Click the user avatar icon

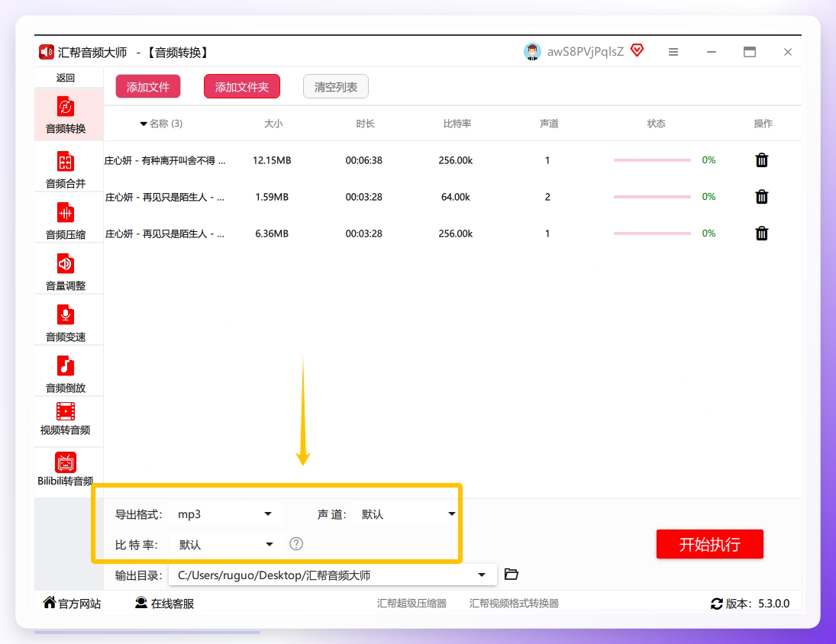coord(532,52)
